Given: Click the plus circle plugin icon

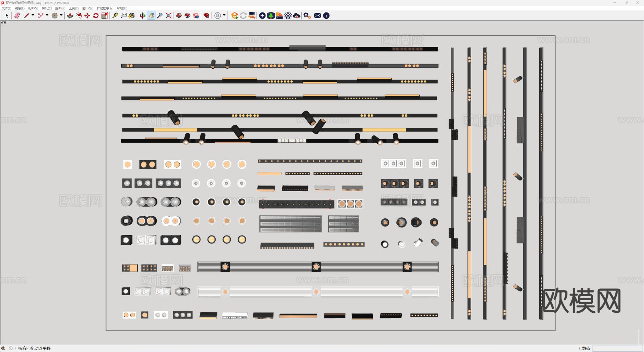Looking at the screenshot, I should (x=262, y=16).
